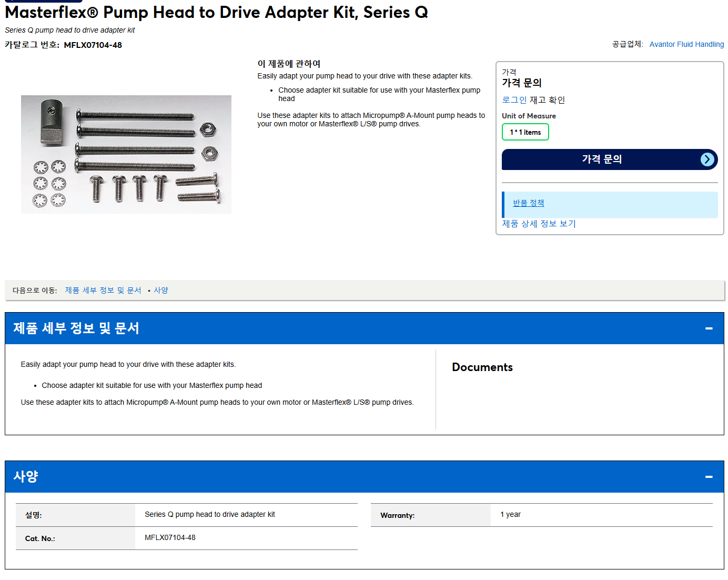Click the 설명: label in specifications
Viewport: 728px width, 580px height.
[x=33, y=515]
